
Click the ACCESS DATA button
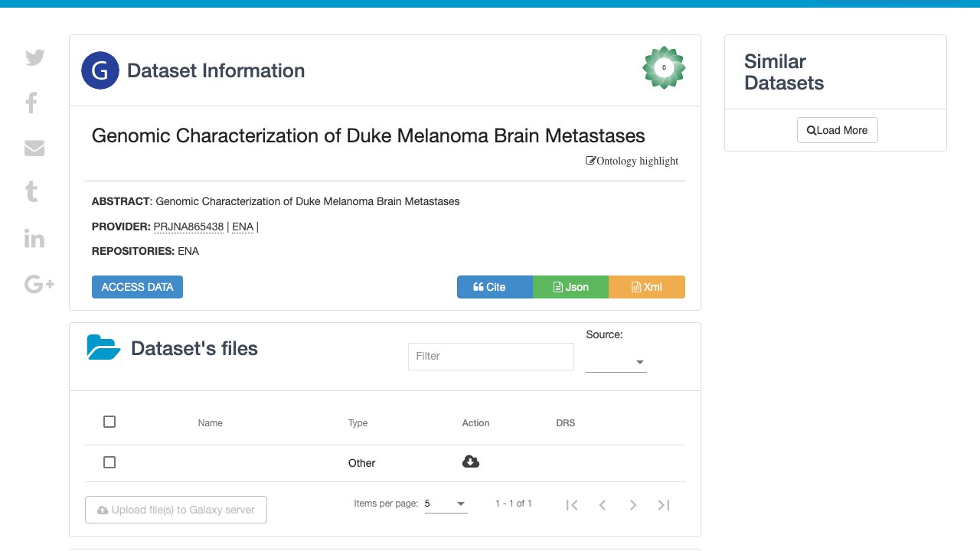pos(137,287)
